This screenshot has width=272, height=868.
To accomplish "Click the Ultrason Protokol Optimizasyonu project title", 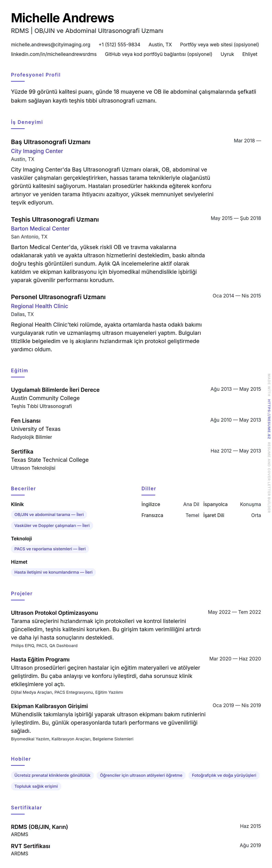I will point(54,613).
